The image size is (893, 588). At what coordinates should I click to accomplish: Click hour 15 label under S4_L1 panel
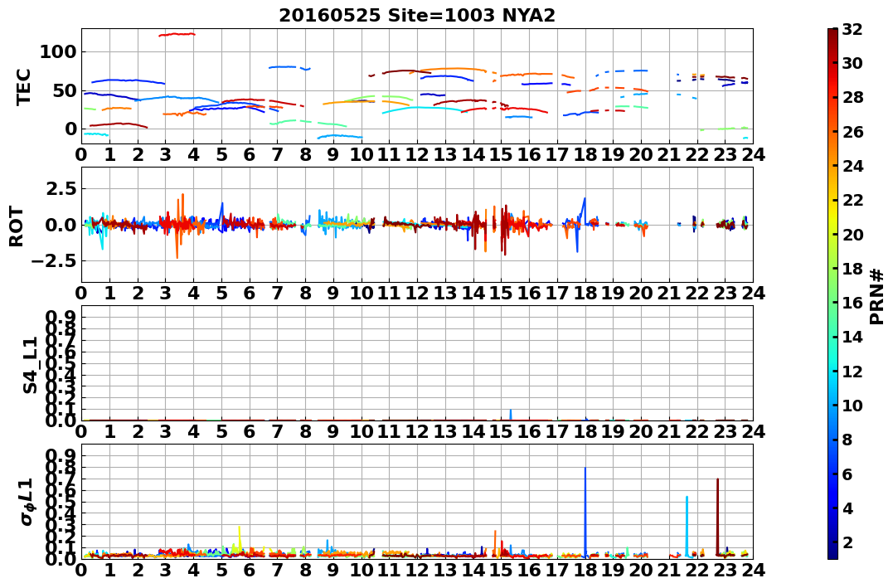click(x=501, y=432)
